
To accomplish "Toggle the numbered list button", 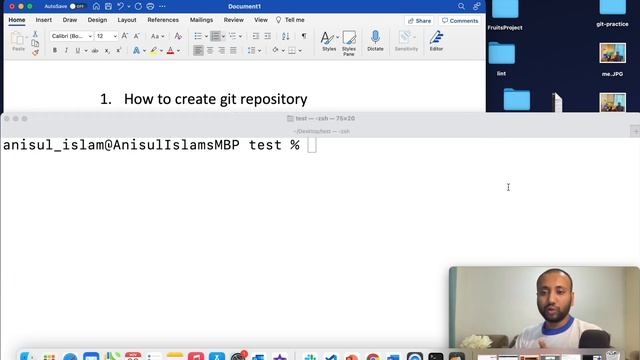I will 215,36.
